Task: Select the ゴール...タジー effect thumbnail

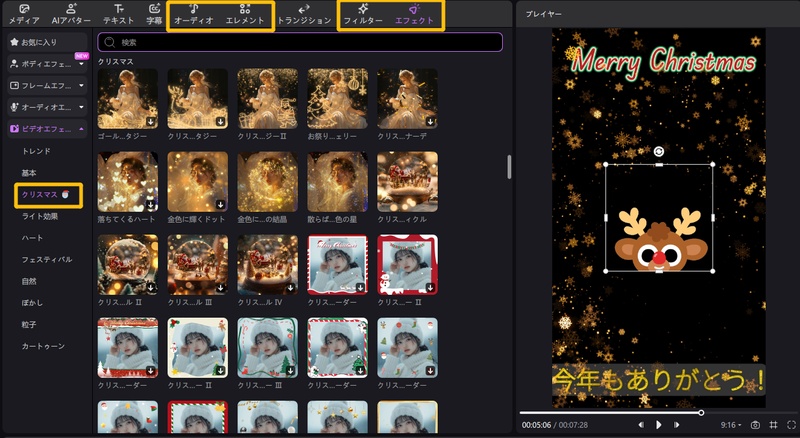Action: [x=128, y=99]
